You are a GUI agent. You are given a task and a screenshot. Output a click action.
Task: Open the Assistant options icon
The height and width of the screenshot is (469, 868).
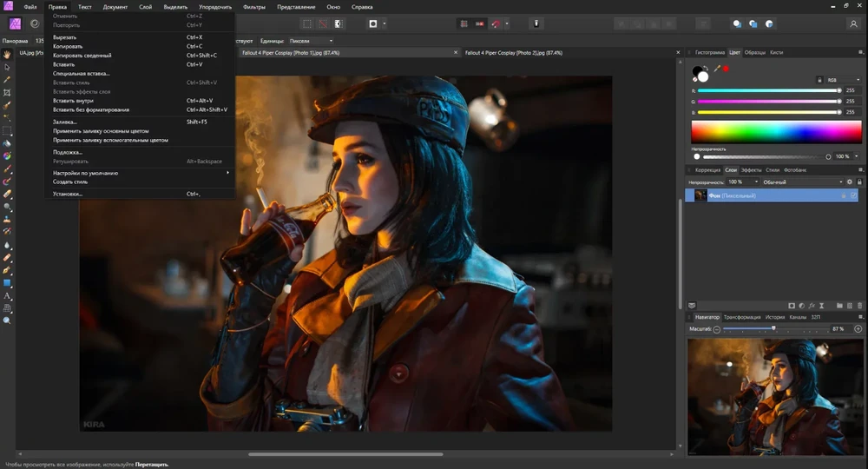pos(536,23)
